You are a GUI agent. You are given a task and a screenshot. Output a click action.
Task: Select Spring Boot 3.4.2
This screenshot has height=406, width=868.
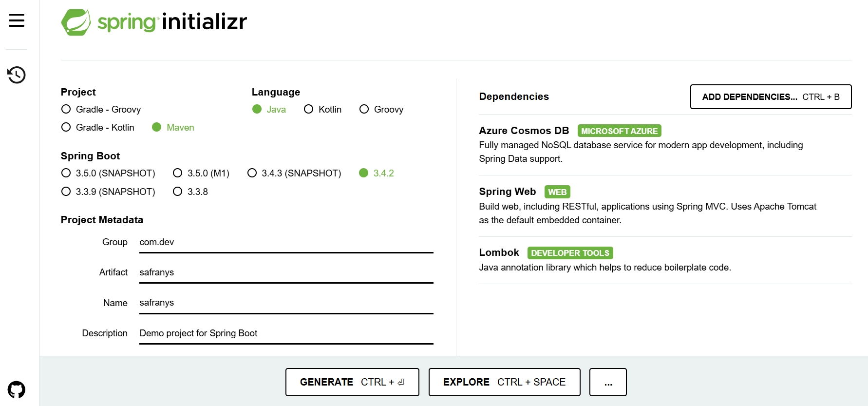[x=377, y=173]
